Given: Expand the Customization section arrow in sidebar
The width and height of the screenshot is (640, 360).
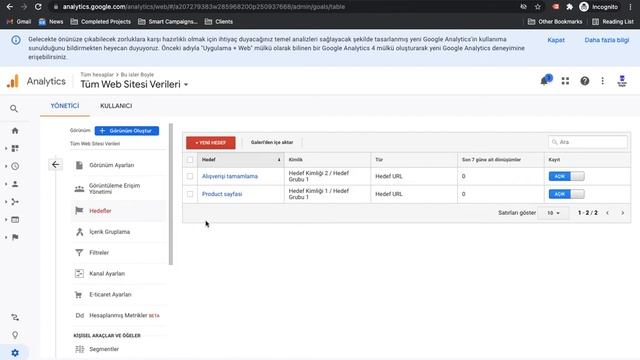Looking at the screenshot, I should [6, 149].
